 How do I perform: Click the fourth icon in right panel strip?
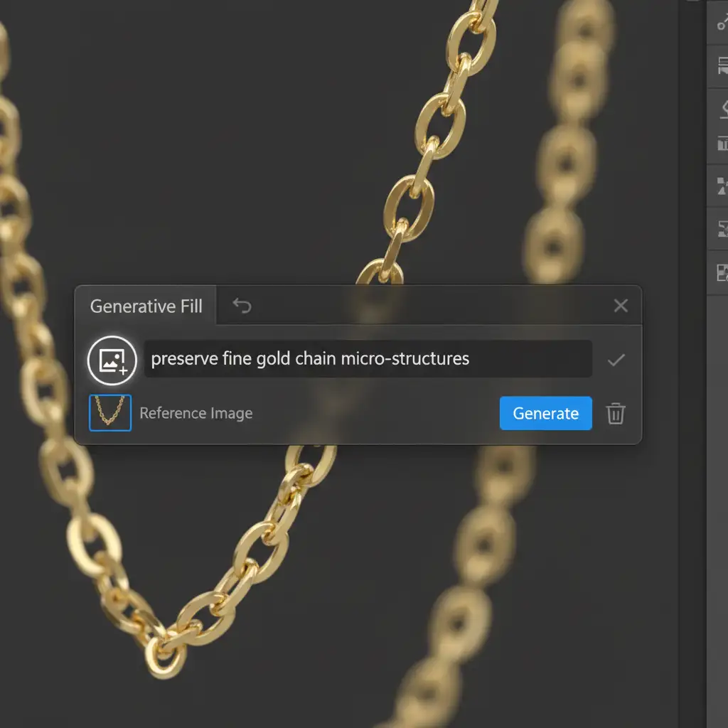click(x=722, y=146)
